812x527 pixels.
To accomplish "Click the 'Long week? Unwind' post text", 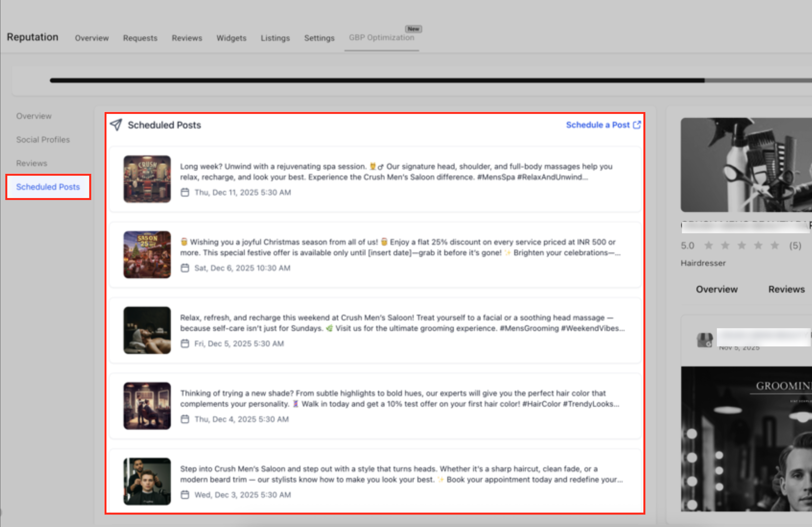I will pos(396,172).
